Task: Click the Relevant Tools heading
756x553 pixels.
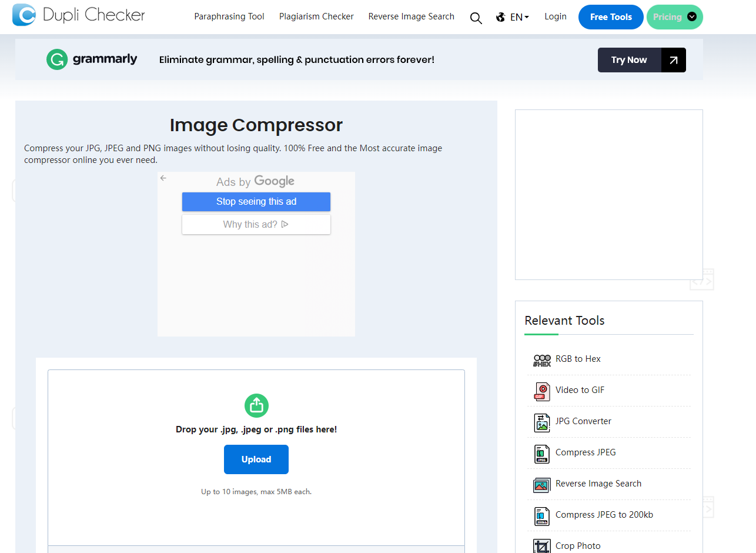Action: (564, 321)
